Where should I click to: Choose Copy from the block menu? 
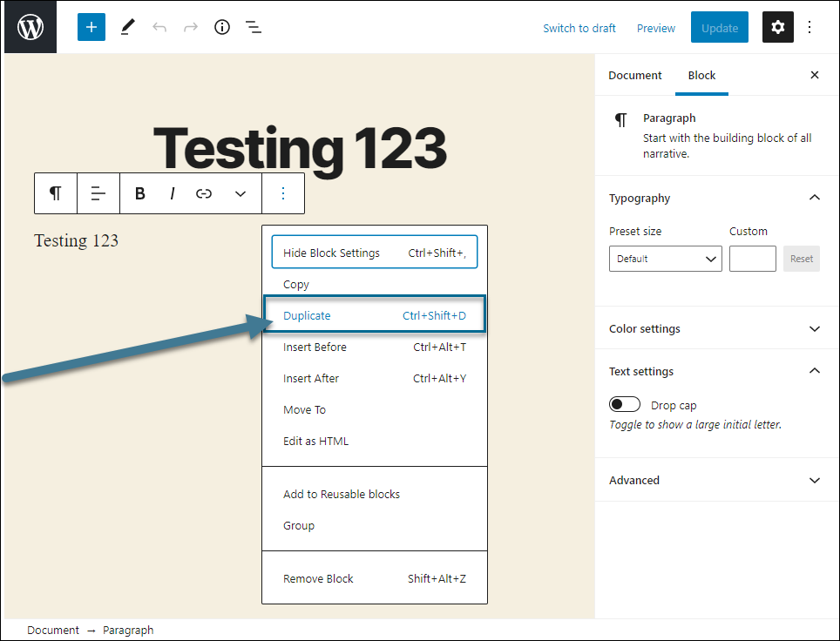[x=375, y=284]
